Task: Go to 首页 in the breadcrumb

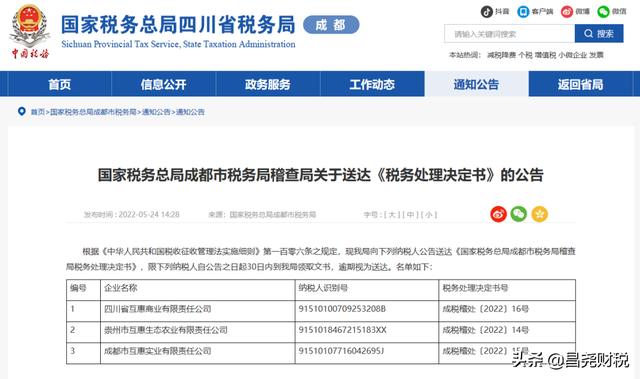Action: pos(38,112)
